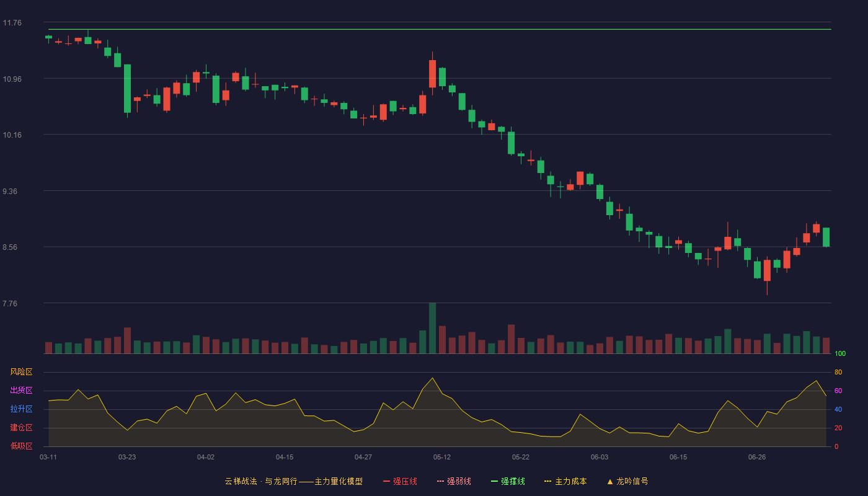The image size is (868, 496).
Task: Click the 20 indicator scale label
Action: tap(838, 428)
